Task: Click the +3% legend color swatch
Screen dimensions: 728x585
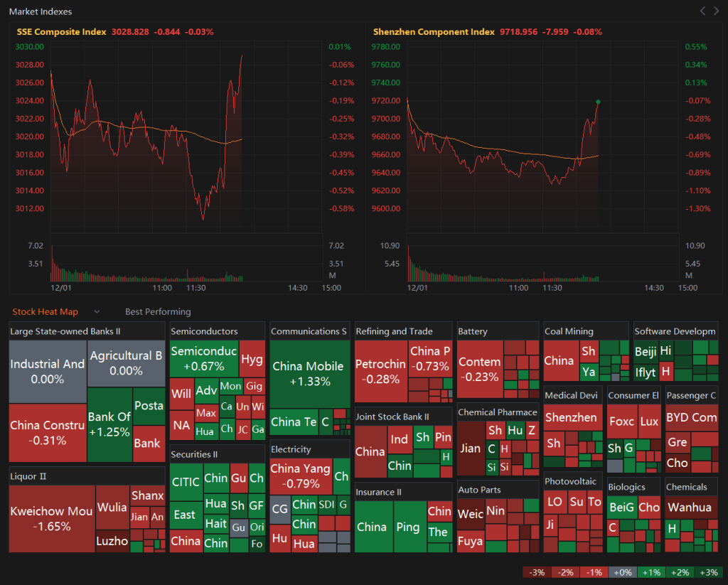Action: click(x=709, y=572)
